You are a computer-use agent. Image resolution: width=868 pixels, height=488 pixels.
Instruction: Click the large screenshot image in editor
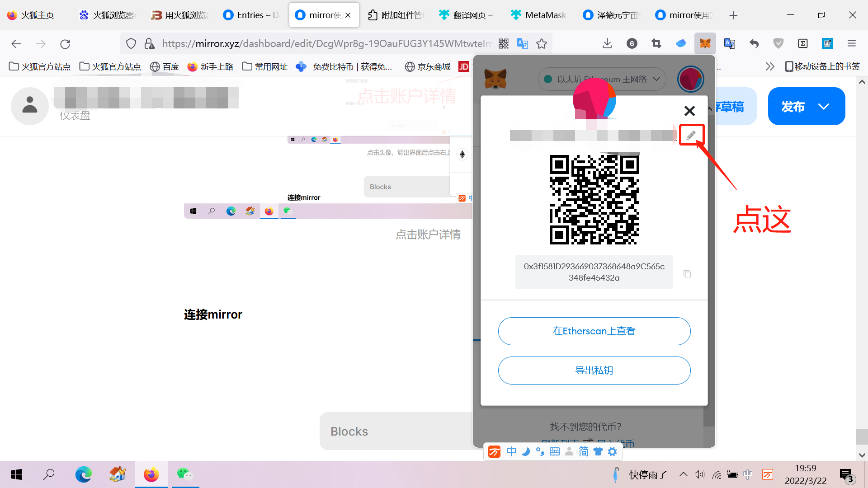pyautogui.click(x=328, y=177)
